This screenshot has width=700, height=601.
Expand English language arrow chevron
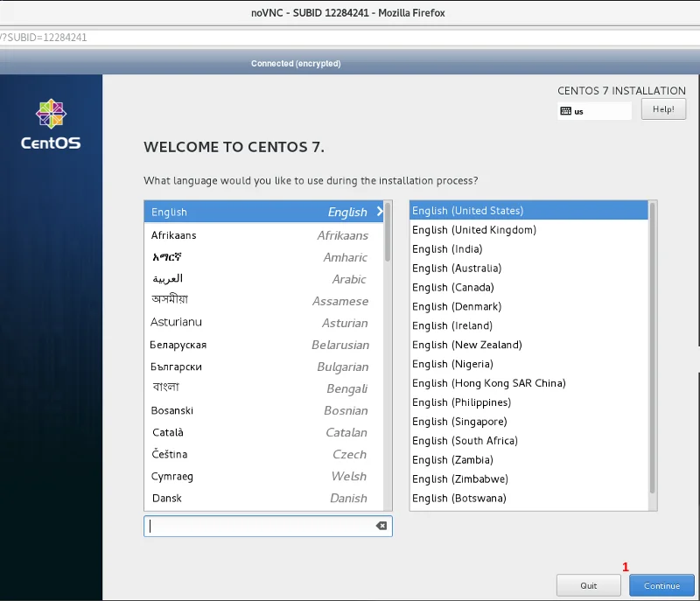click(x=380, y=212)
